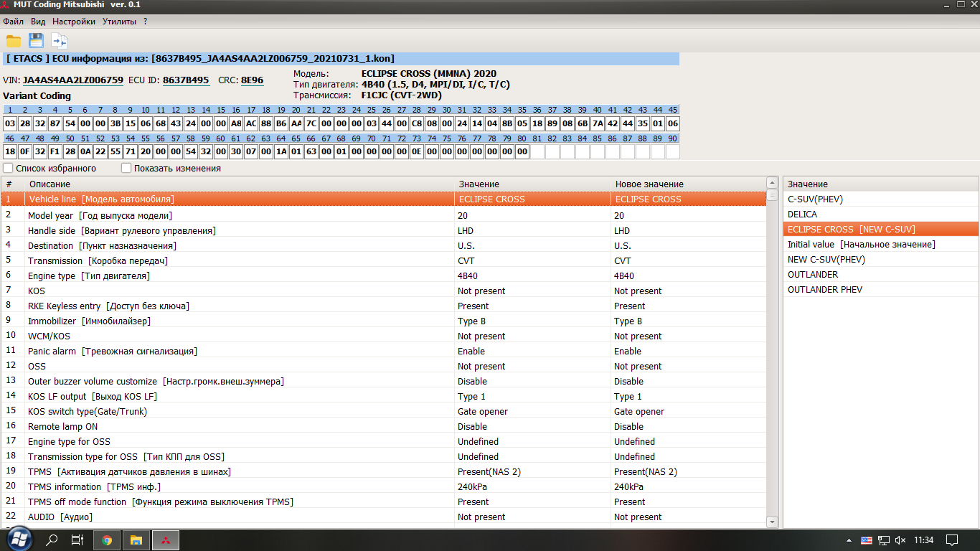Open the Утилиты menu
This screenshot has width=980, height=551.
(119, 22)
